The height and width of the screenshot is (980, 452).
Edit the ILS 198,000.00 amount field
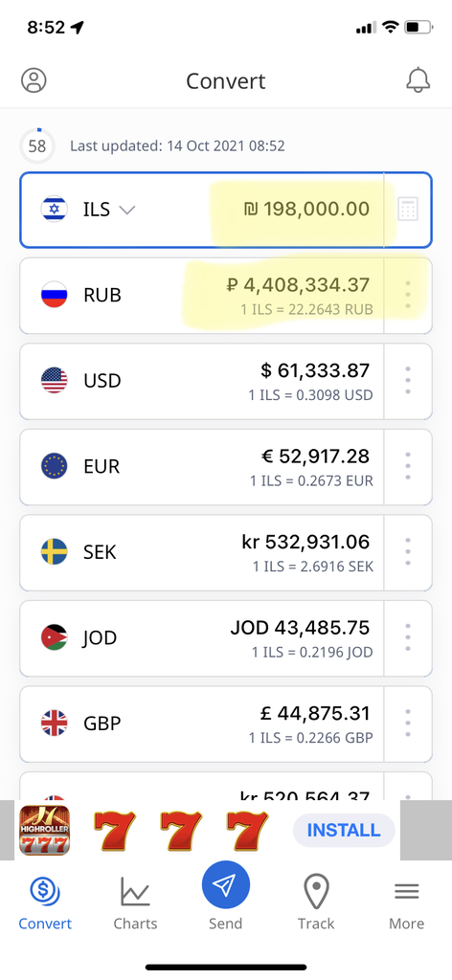click(x=306, y=210)
